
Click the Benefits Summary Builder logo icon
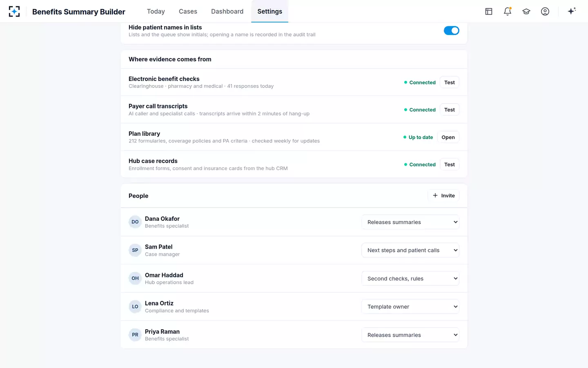14,11
